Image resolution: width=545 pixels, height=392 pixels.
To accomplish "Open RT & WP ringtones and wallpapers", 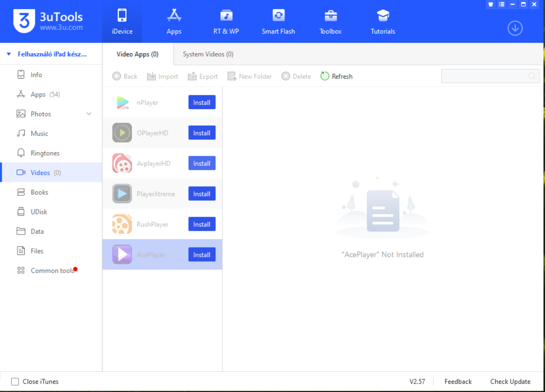I will [x=226, y=21].
